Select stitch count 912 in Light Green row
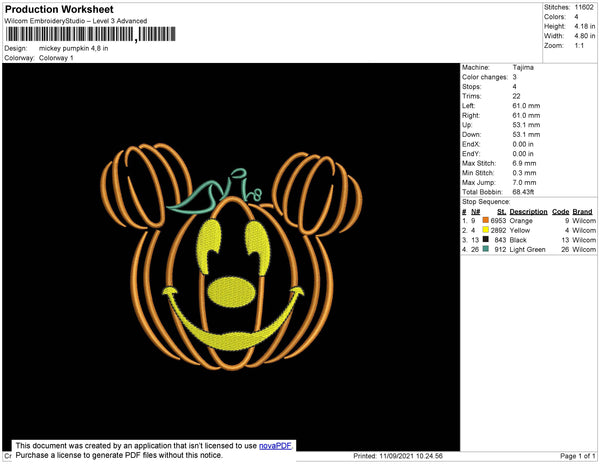This screenshot has height=464, width=600. coord(500,249)
